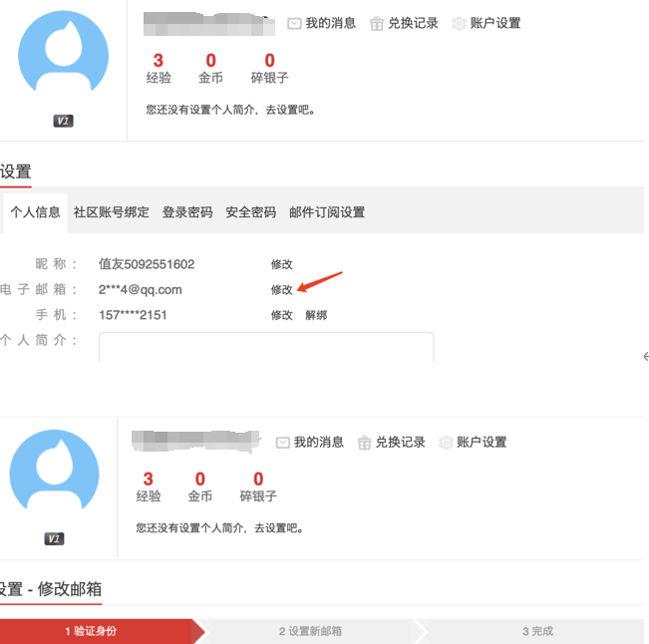649x644 pixels.
Task: Click 修改 next to phone number 157****2151
Action: tap(281, 315)
